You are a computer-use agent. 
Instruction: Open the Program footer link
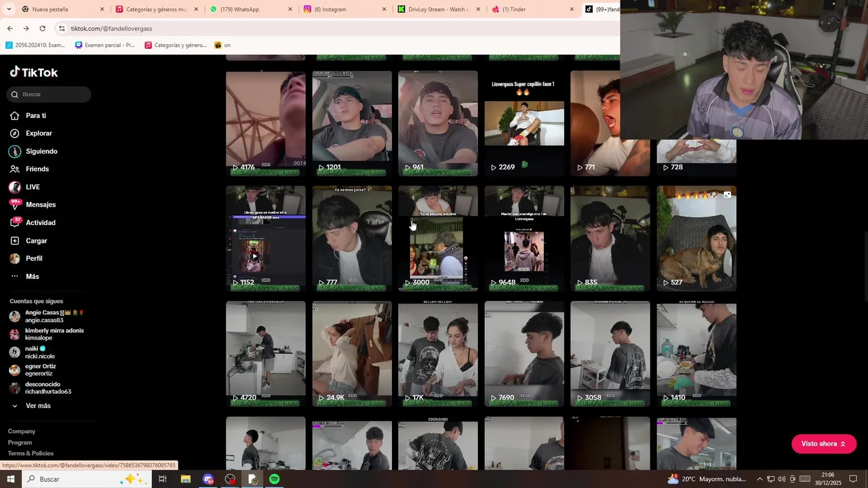pos(20,443)
